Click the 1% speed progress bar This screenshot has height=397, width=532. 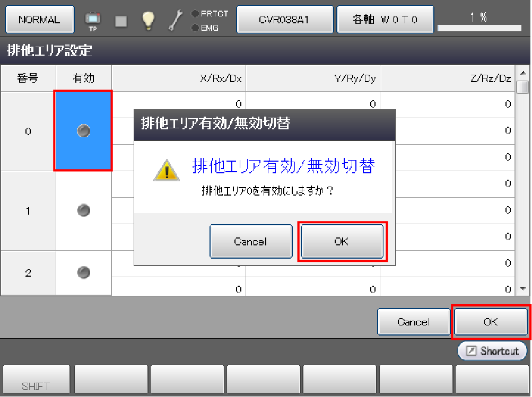click(x=479, y=28)
